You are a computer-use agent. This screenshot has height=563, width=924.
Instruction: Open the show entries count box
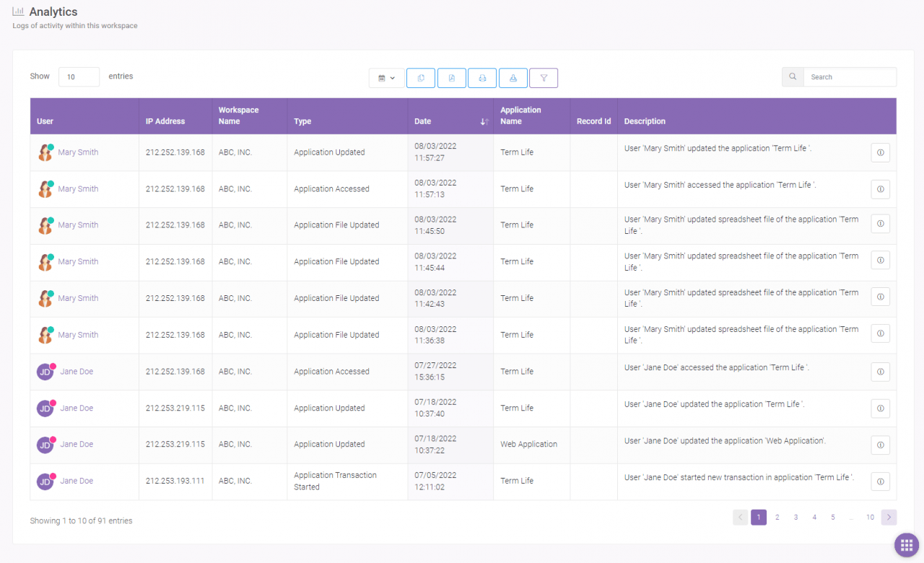[x=79, y=77]
